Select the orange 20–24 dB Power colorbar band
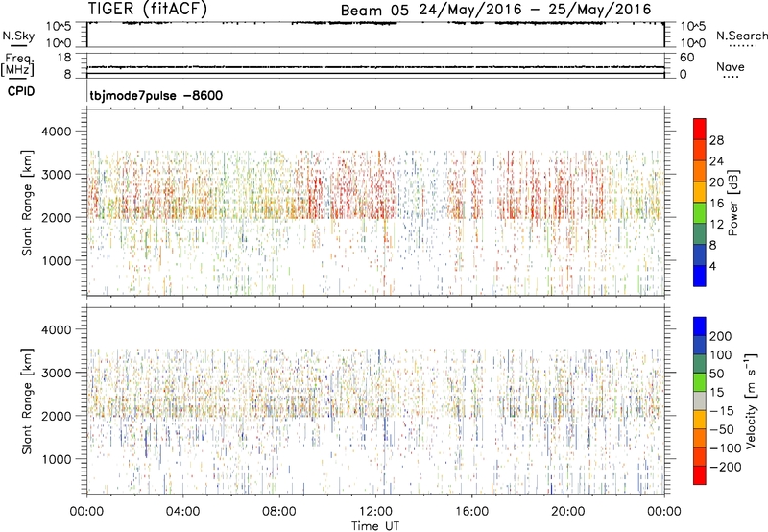 (x=700, y=171)
